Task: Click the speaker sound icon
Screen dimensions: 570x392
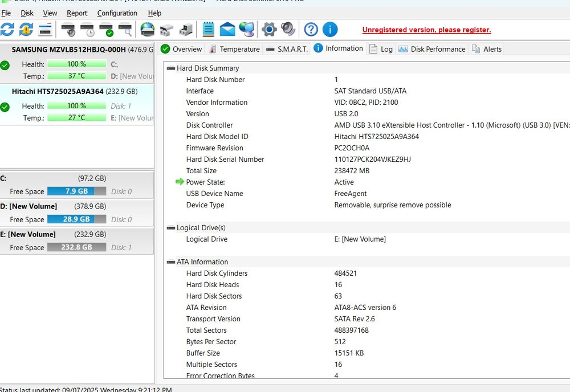Action: (288, 30)
